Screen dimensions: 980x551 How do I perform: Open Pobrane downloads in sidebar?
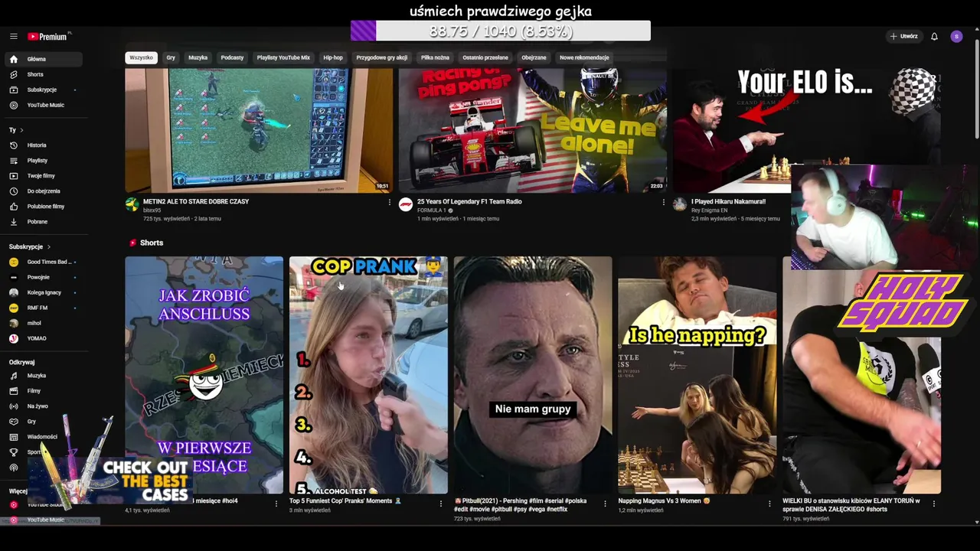click(43, 222)
